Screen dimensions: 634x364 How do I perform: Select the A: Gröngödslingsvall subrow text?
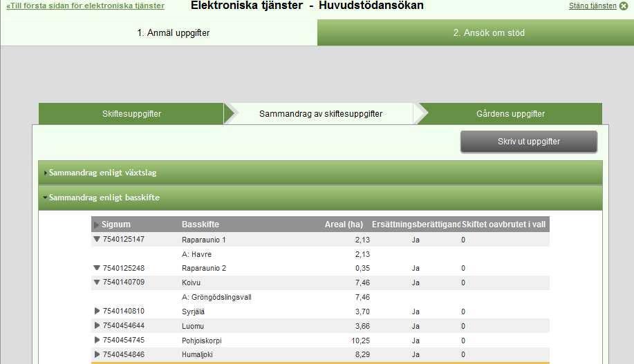[216, 297]
